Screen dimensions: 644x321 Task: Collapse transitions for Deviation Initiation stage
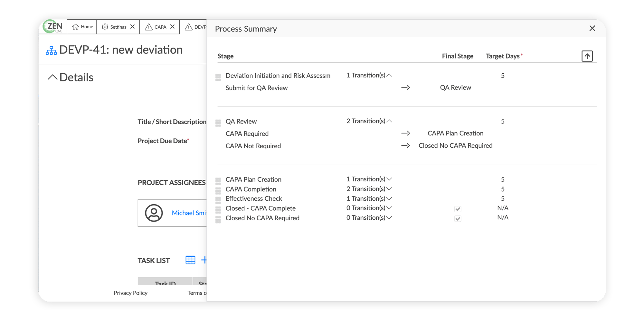point(389,75)
